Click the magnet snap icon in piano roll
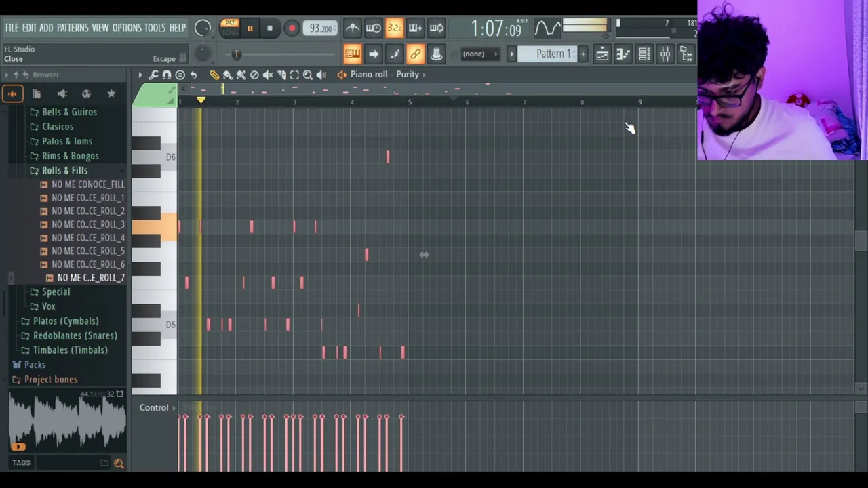Viewport: 868px width, 488px height. (167, 75)
